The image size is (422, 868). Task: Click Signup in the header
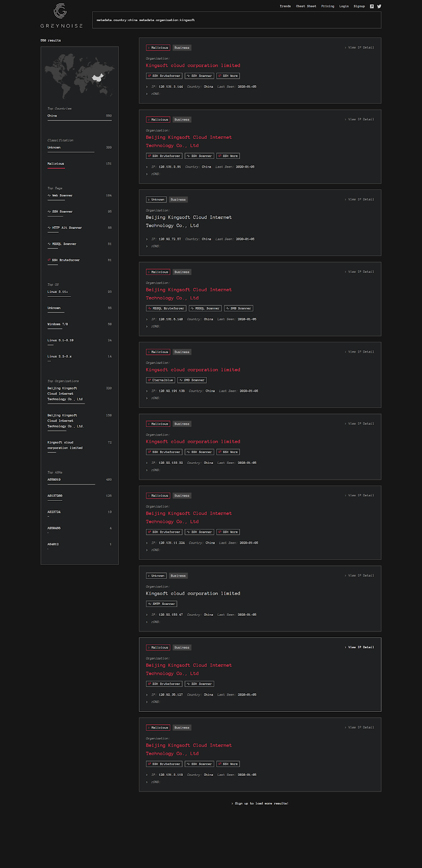tap(359, 7)
